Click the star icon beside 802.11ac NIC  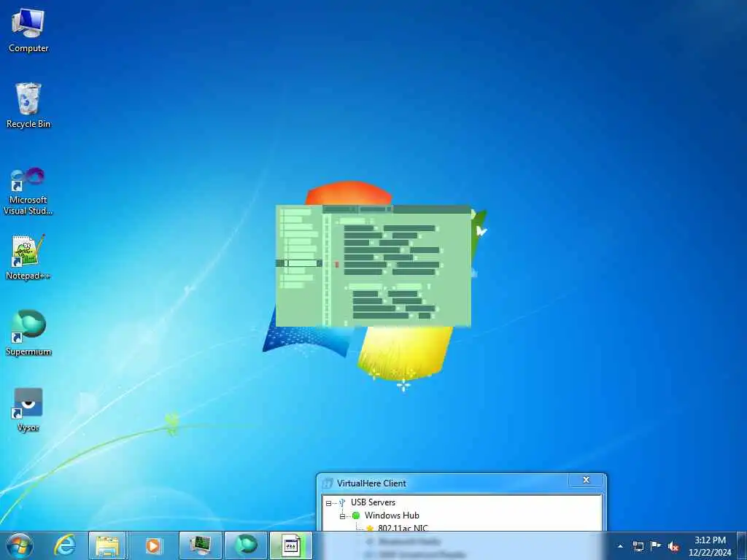pos(370,528)
